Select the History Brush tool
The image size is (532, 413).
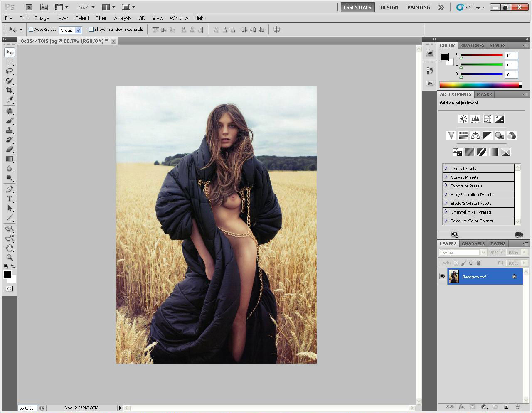10,140
